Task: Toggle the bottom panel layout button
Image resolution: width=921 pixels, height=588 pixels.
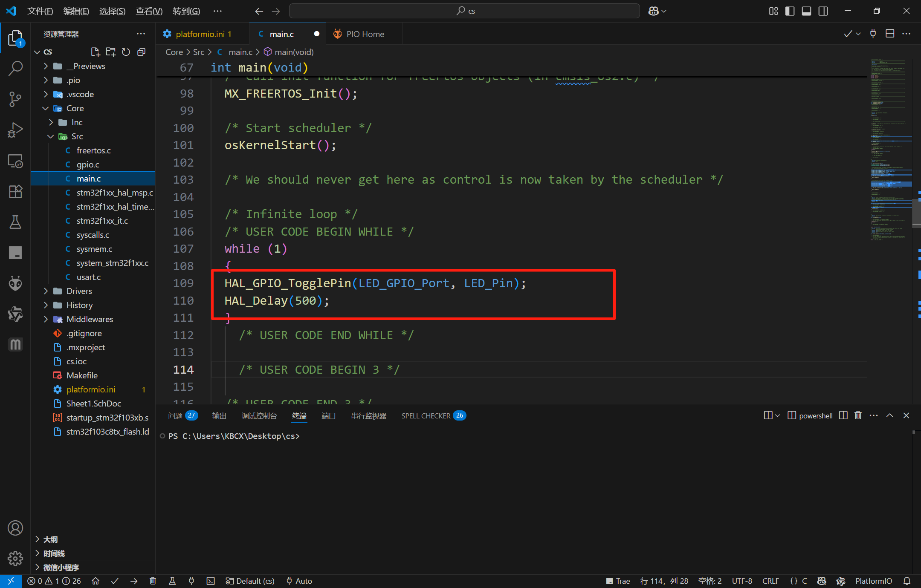Action: click(x=806, y=11)
